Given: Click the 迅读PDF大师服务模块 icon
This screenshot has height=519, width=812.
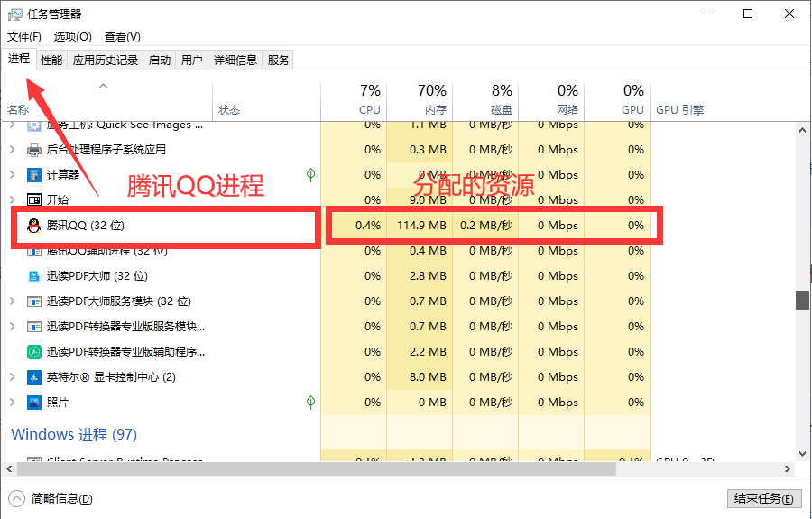Looking at the screenshot, I should click(x=34, y=301).
